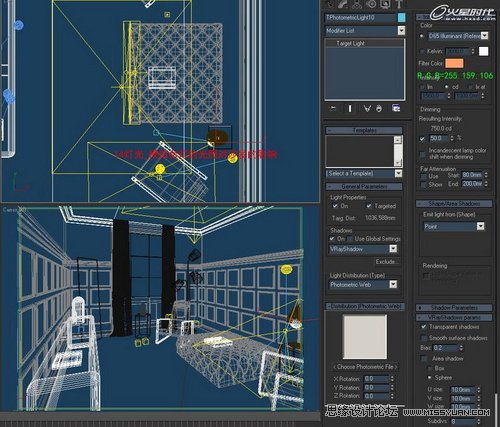
Task: Toggle Show End Result icon
Action: [350, 108]
